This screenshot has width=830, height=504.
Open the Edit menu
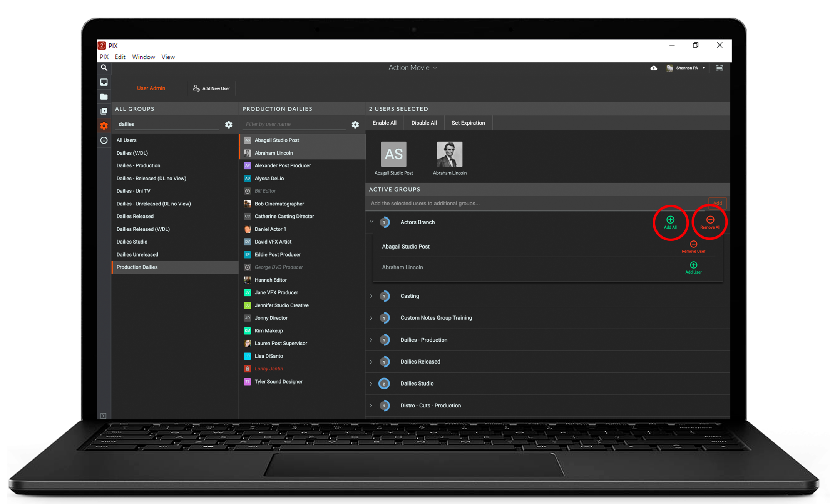coord(120,57)
